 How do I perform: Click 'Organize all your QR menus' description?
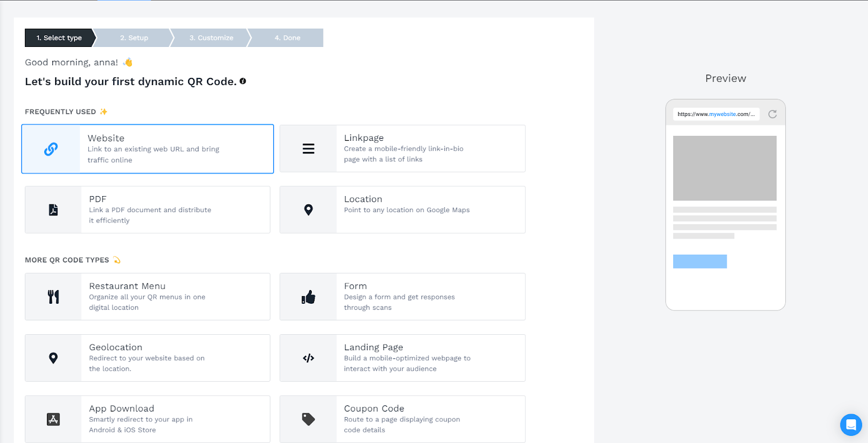tap(147, 302)
